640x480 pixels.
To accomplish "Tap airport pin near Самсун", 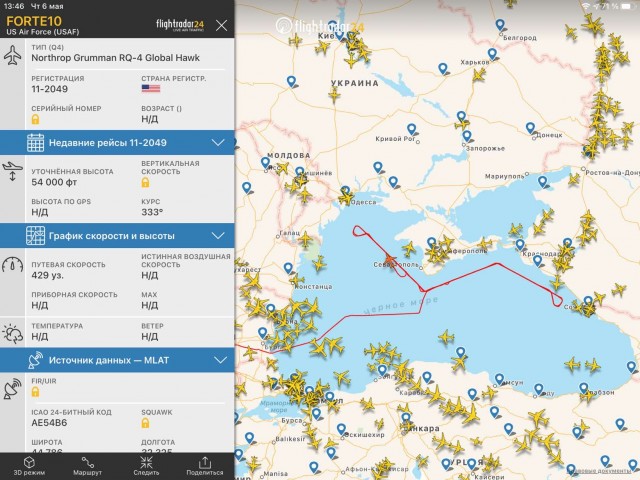I will [x=499, y=379].
